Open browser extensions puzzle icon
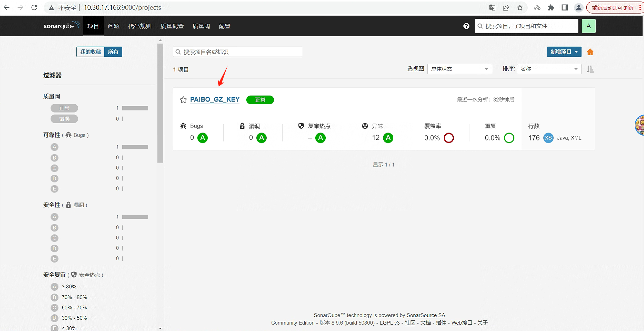This screenshot has width=644, height=331. tap(551, 8)
